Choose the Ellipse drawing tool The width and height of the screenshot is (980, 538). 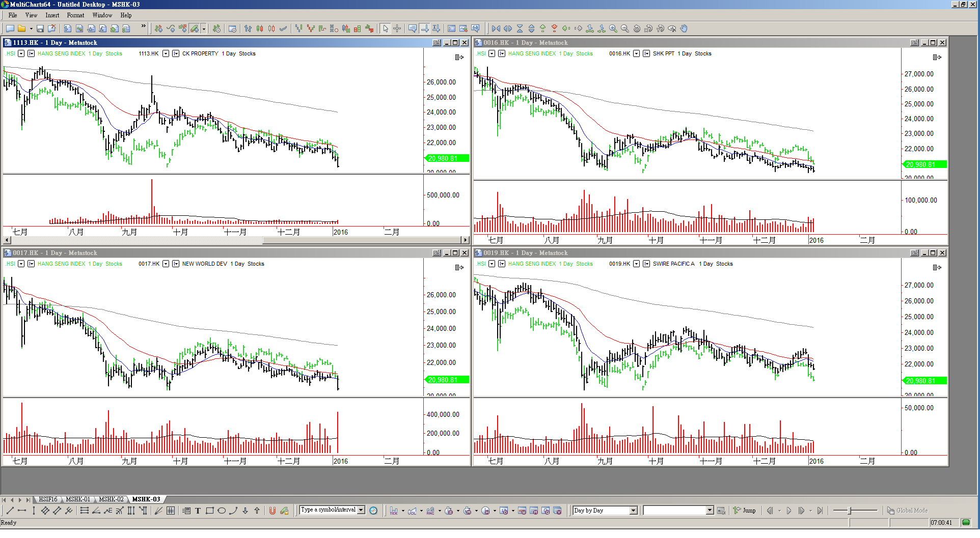pyautogui.click(x=222, y=511)
